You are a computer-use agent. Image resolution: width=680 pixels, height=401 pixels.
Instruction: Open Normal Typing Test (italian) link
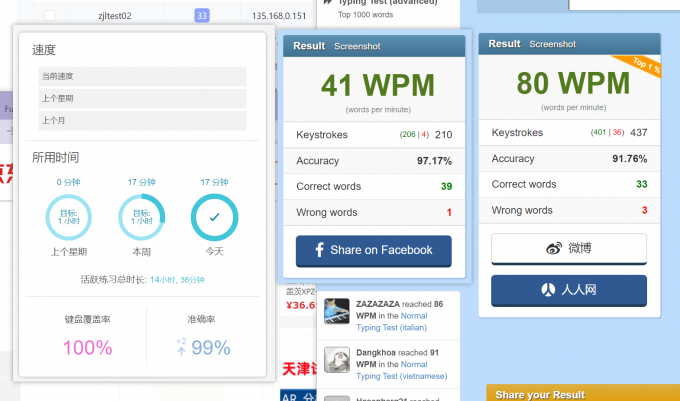coord(392,322)
